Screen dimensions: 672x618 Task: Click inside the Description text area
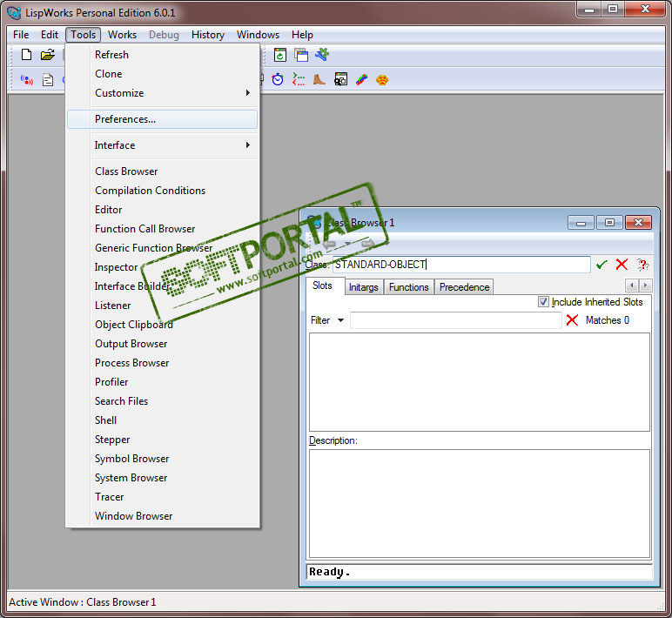point(480,504)
